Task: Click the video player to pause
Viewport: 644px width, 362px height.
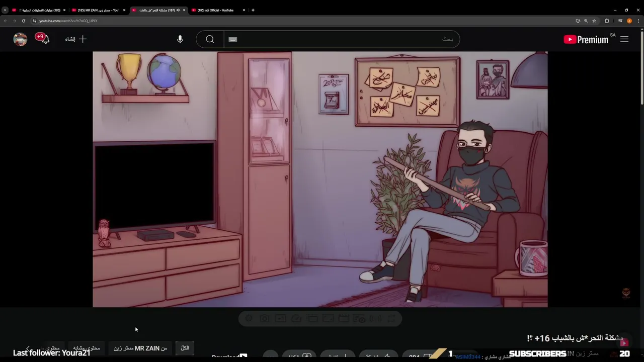Action: tap(320, 179)
